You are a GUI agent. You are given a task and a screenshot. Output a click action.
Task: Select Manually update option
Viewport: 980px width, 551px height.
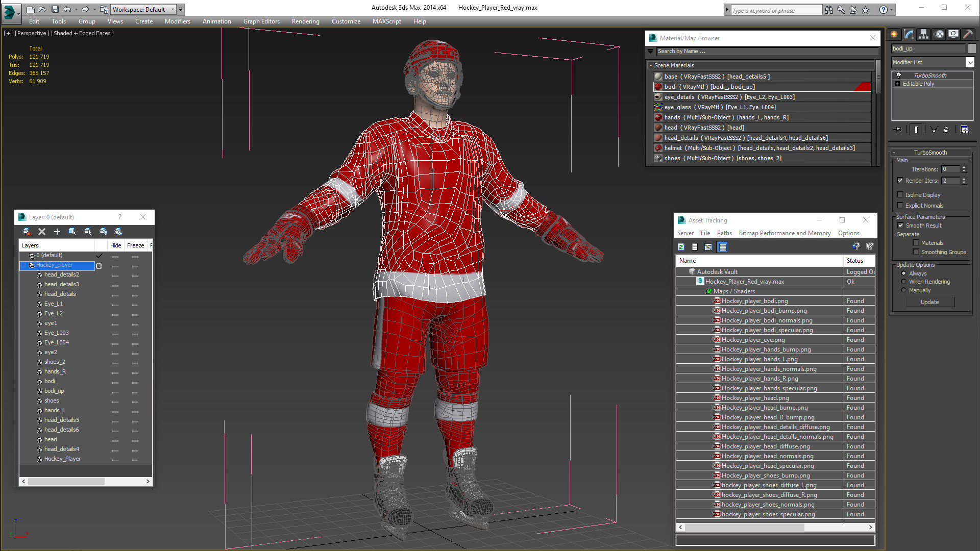903,290
